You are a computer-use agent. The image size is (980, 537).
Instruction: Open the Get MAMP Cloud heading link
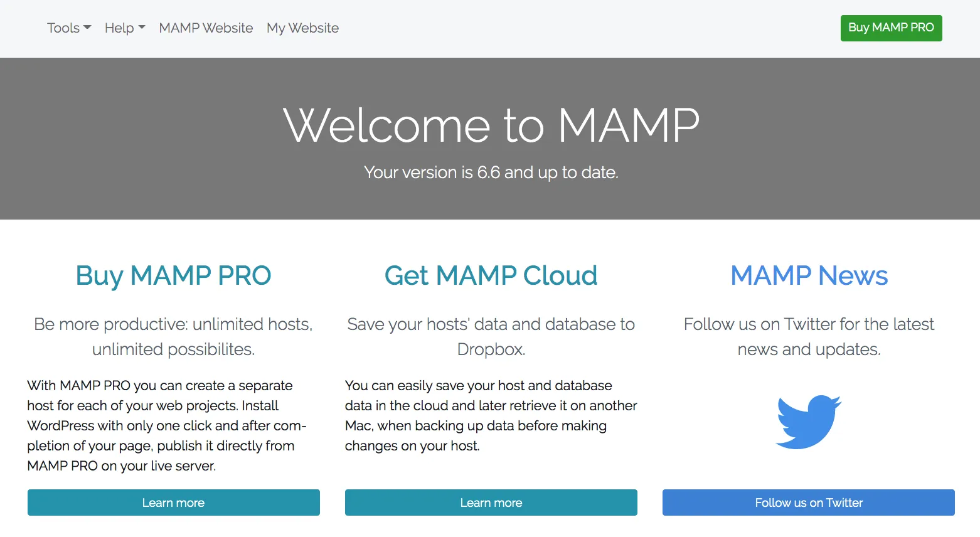(491, 276)
